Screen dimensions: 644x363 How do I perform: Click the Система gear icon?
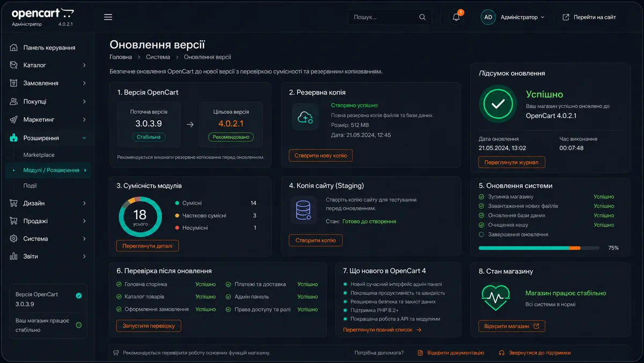[14, 238]
